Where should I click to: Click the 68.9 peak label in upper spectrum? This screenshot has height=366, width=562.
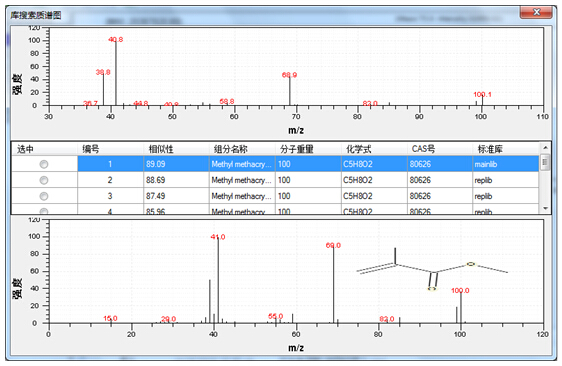(289, 75)
